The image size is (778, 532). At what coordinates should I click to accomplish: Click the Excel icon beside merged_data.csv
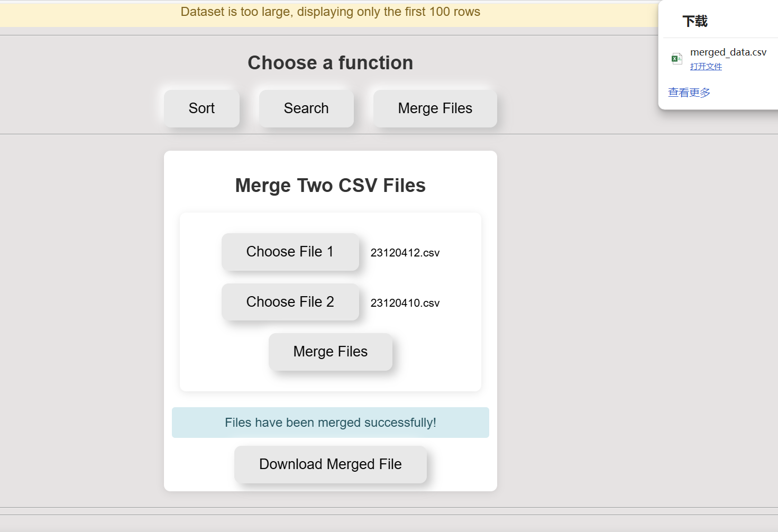676,59
